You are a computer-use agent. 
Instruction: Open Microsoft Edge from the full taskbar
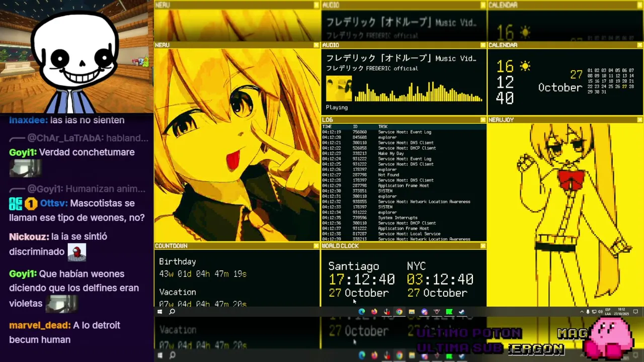pyautogui.click(x=362, y=312)
